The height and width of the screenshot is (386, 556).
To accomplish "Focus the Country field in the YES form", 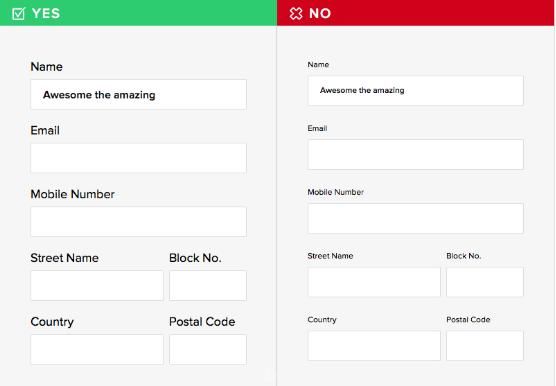I will (97, 349).
